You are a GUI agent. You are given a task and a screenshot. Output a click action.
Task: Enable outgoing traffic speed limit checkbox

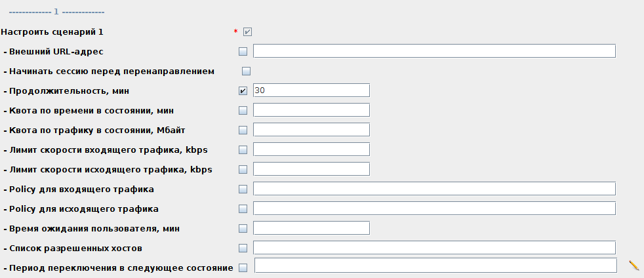coord(243,169)
